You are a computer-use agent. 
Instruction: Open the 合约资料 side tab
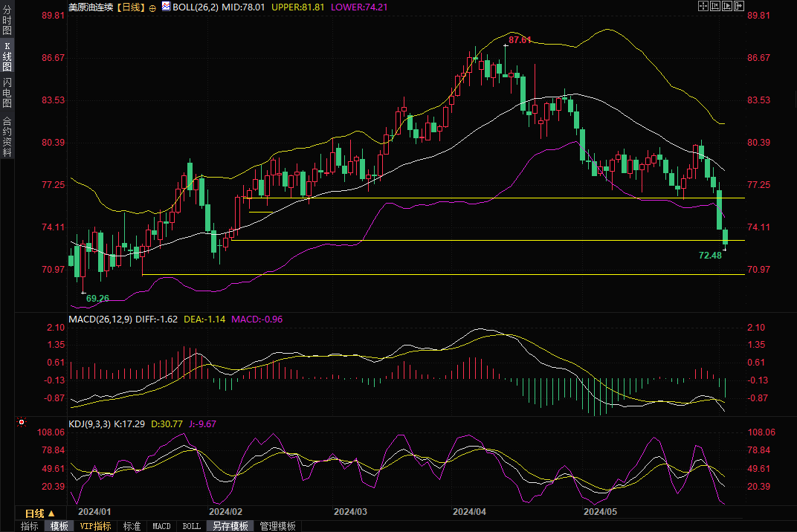[x=7, y=137]
